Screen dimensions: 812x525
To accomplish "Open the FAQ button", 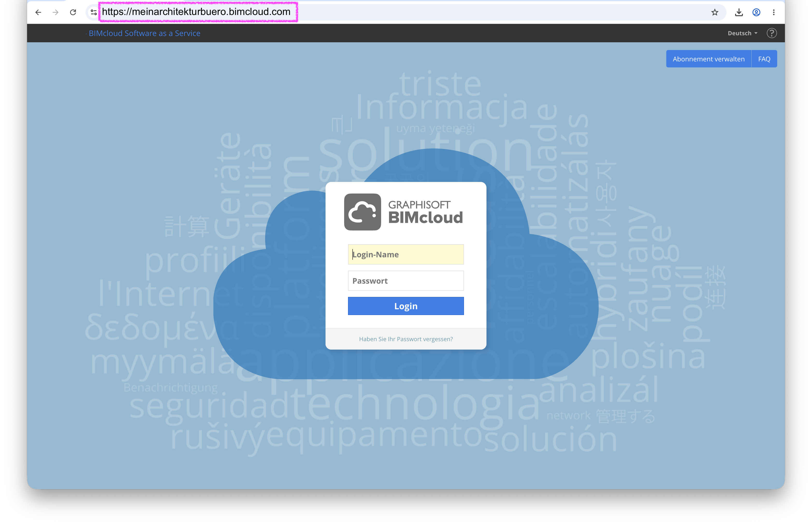I will coord(764,59).
